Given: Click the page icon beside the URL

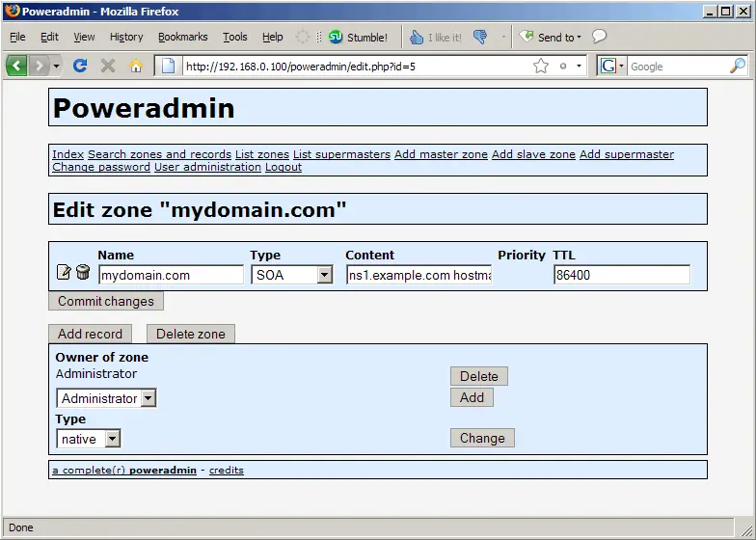Looking at the screenshot, I should (168, 66).
